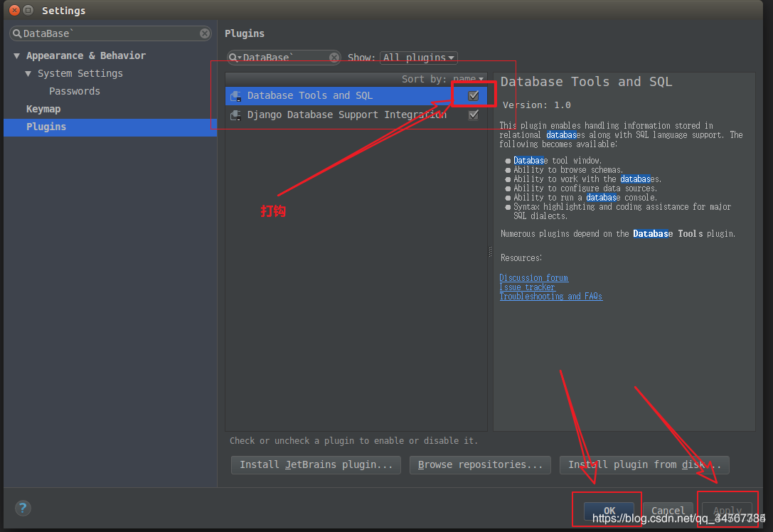
Task: Open plugin search options magnifier icon
Action: tap(235, 58)
